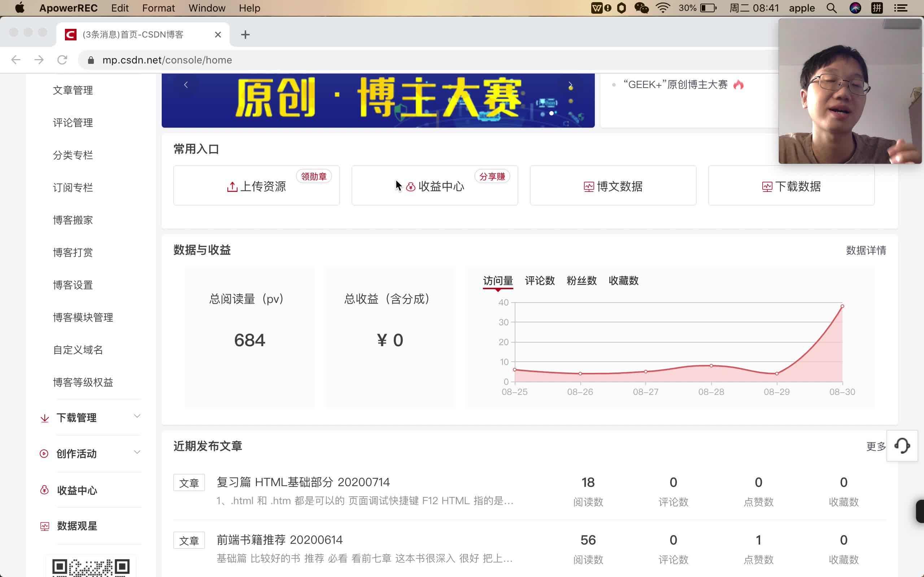The image size is (924, 577).
Task: Click 更多 to see more articles
Action: [876, 446]
